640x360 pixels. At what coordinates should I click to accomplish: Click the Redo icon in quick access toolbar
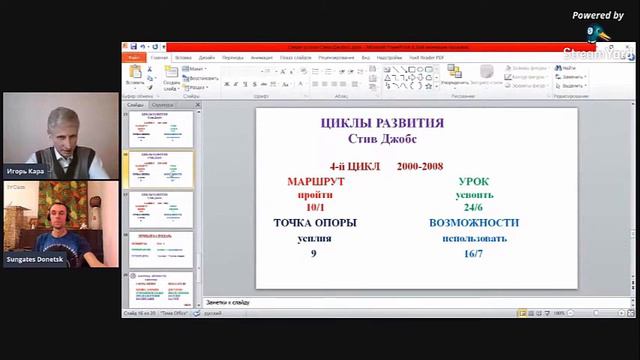tap(155, 47)
